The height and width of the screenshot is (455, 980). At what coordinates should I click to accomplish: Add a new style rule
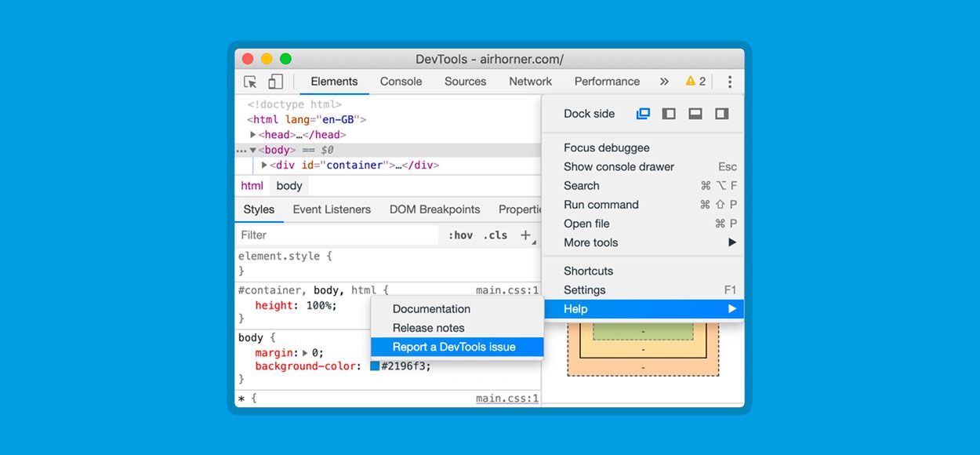pos(526,235)
